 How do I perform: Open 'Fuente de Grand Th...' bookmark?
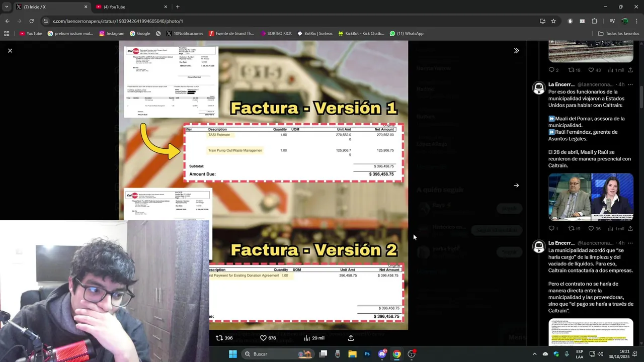point(231,33)
